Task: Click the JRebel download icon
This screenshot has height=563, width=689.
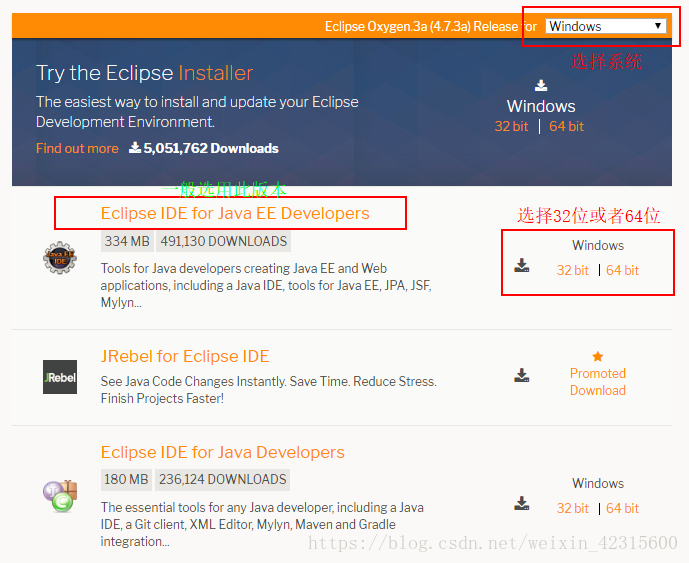Action: point(522,375)
